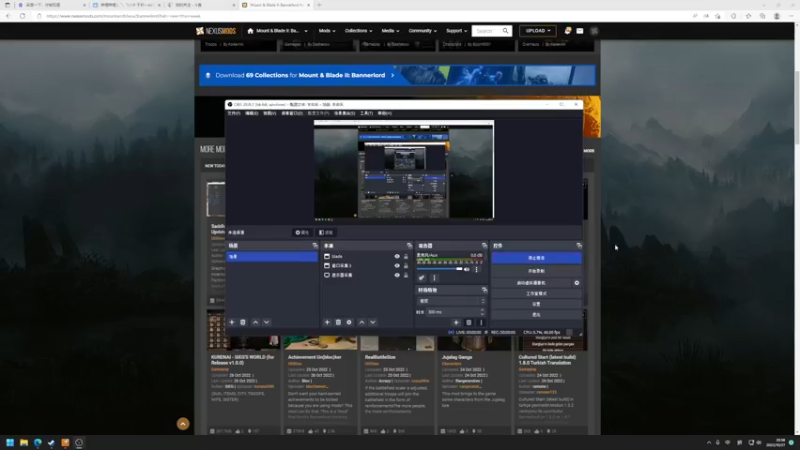Add a scene transition with plus icon
The width and height of the screenshot is (800, 450).
(456, 322)
